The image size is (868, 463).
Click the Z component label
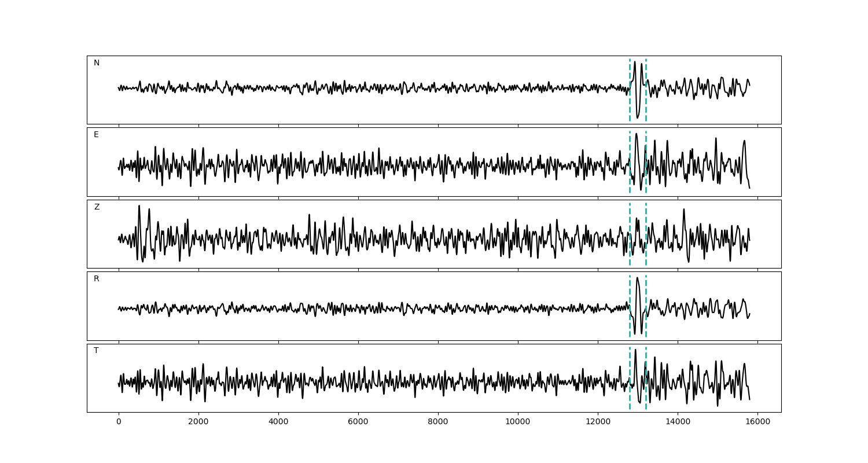[97, 207]
